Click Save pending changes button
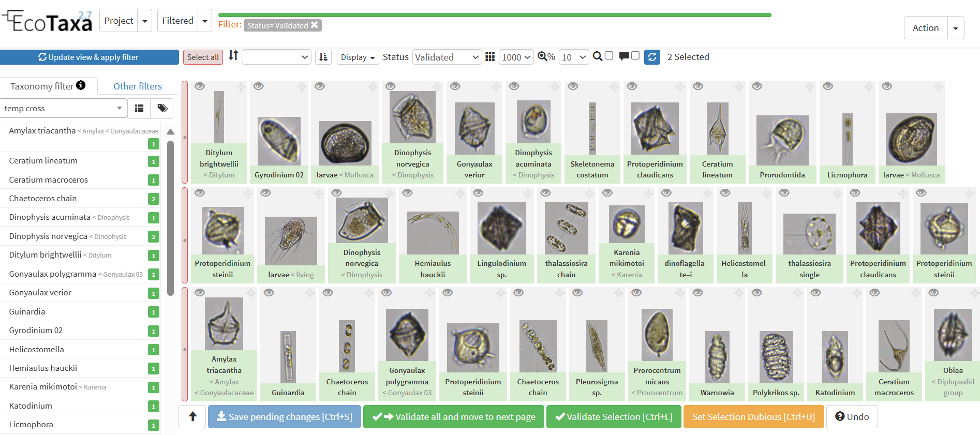 pyautogui.click(x=284, y=416)
